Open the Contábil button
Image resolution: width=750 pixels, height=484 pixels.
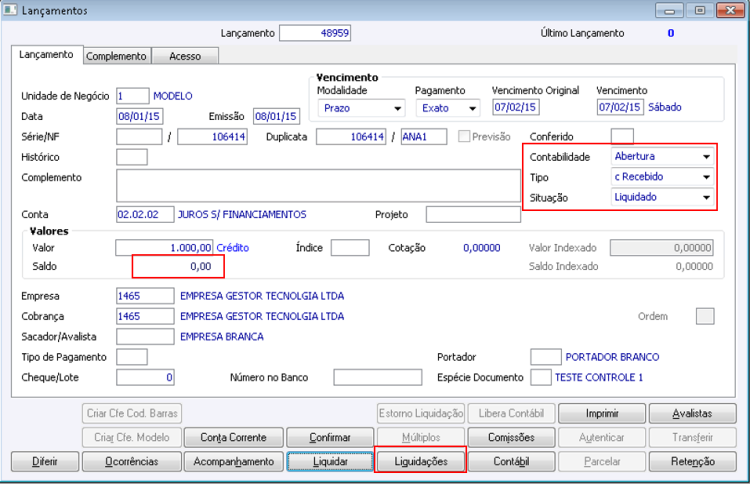(x=511, y=462)
